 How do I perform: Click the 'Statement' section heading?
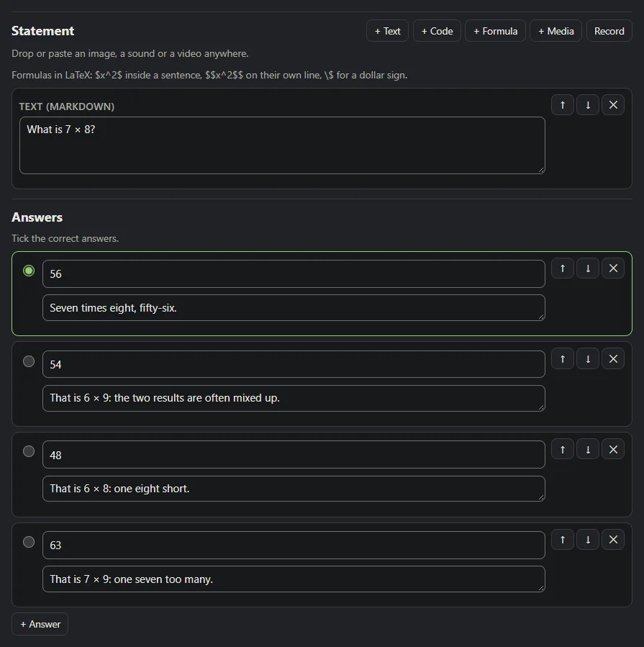(x=43, y=31)
